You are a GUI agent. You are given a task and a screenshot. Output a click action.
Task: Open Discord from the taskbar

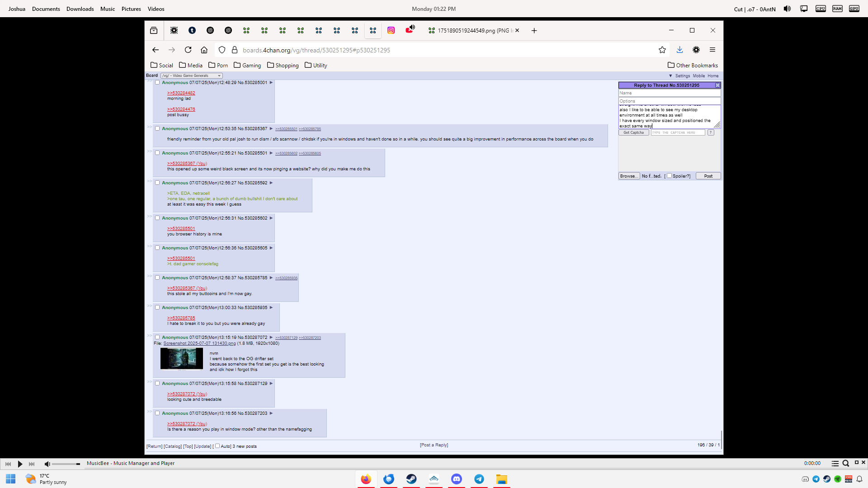pyautogui.click(x=457, y=479)
